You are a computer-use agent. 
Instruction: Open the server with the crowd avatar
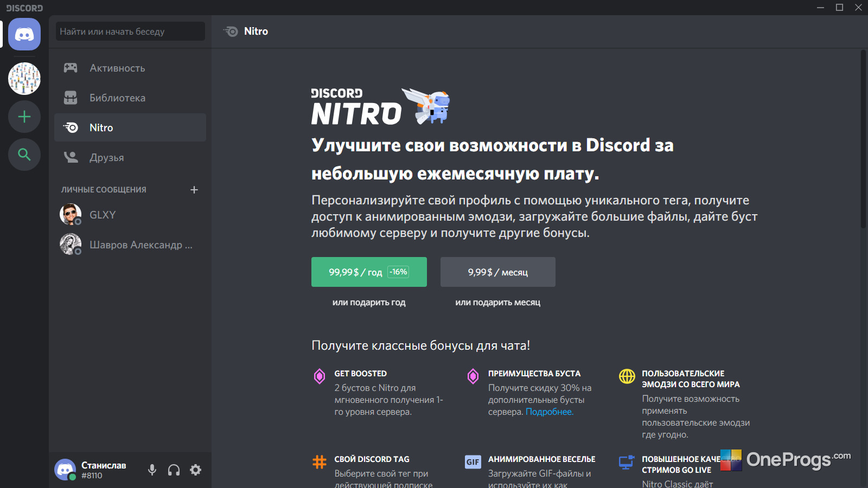click(x=24, y=79)
